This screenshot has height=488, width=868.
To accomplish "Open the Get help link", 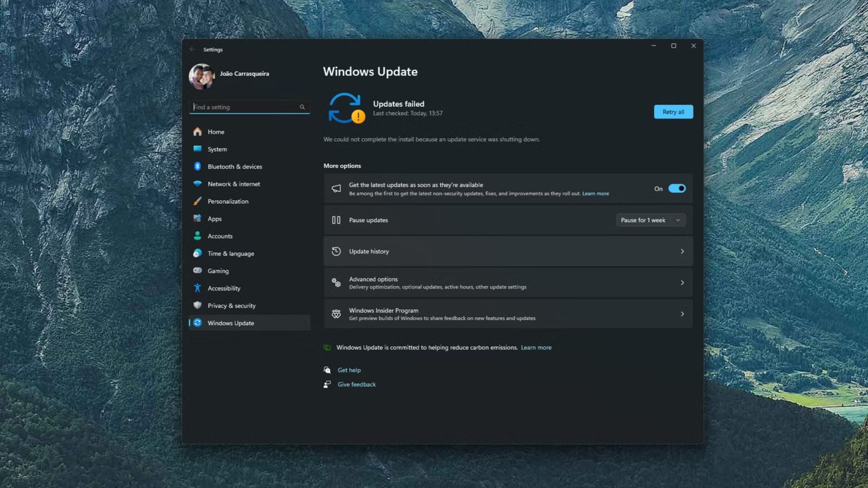I will pyautogui.click(x=349, y=370).
